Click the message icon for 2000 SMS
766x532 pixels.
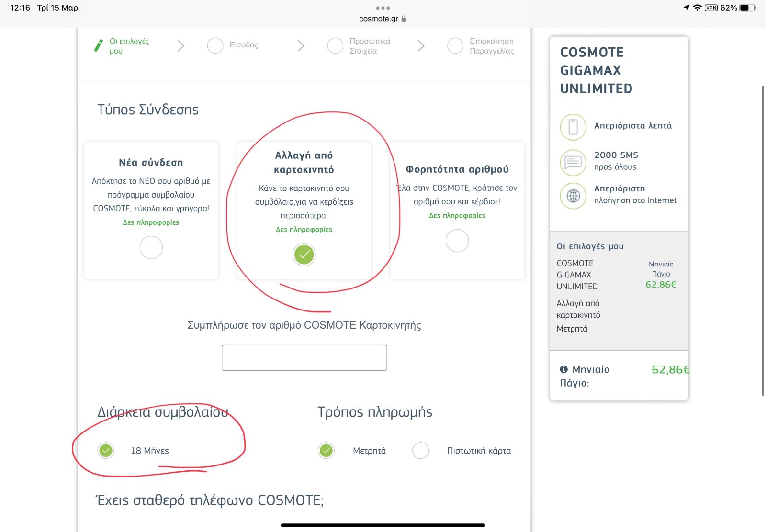(x=573, y=163)
